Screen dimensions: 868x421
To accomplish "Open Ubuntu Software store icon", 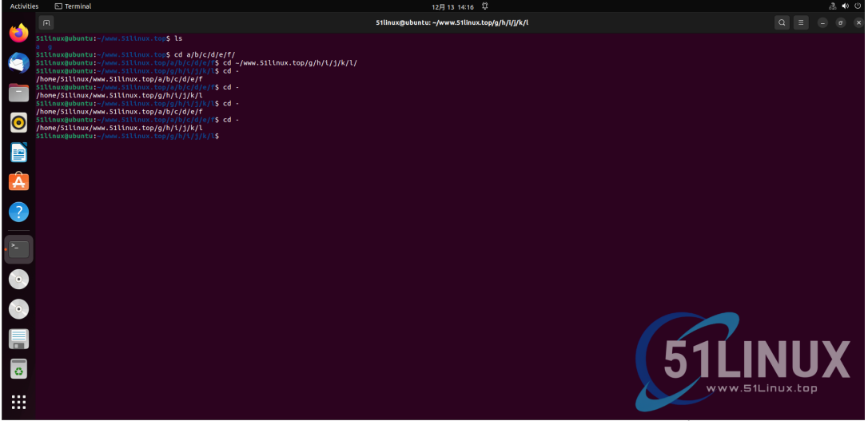I will coord(19,182).
